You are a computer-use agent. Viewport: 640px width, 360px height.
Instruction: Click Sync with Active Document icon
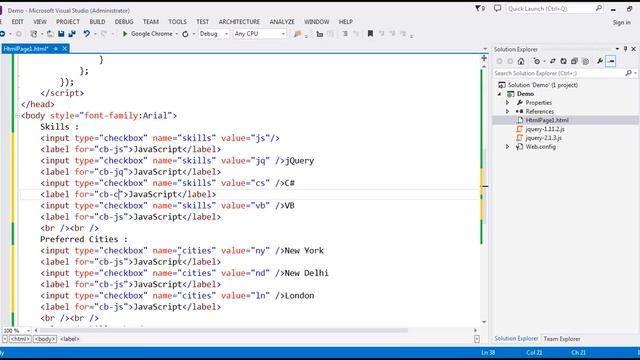pyautogui.click(x=553, y=61)
